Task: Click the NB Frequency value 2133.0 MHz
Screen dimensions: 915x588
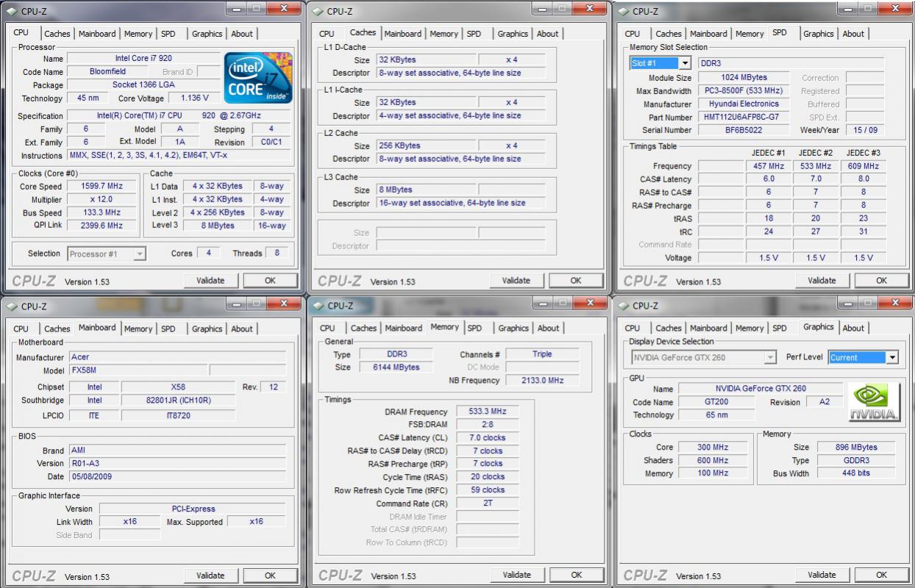Action: (542, 381)
